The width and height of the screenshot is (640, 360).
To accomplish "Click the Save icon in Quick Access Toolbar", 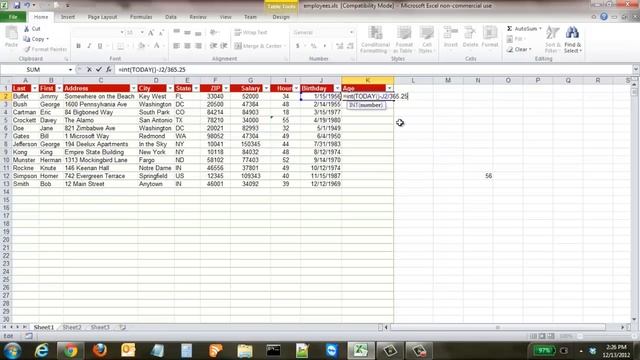I will pos(17,6).
